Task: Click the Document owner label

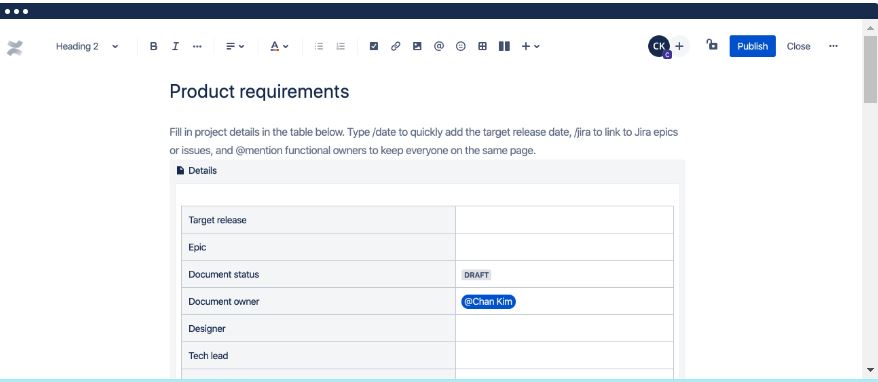Action: (223, 301)
